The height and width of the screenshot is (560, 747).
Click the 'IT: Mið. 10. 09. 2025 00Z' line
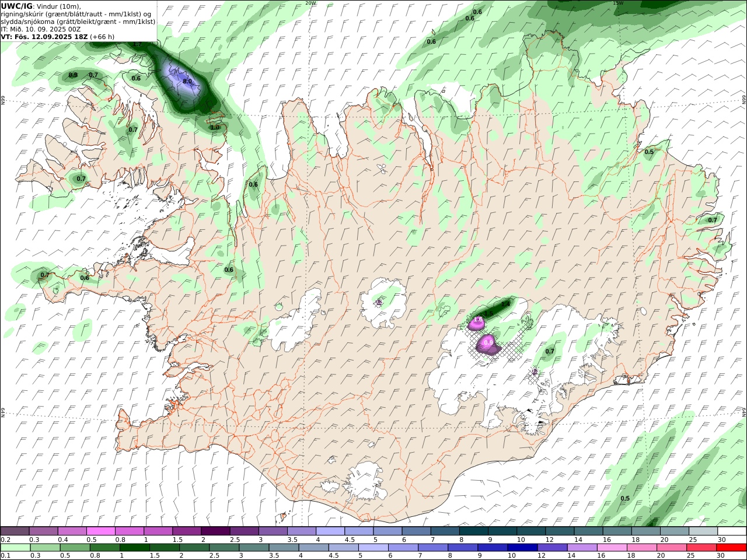point(40,29)
